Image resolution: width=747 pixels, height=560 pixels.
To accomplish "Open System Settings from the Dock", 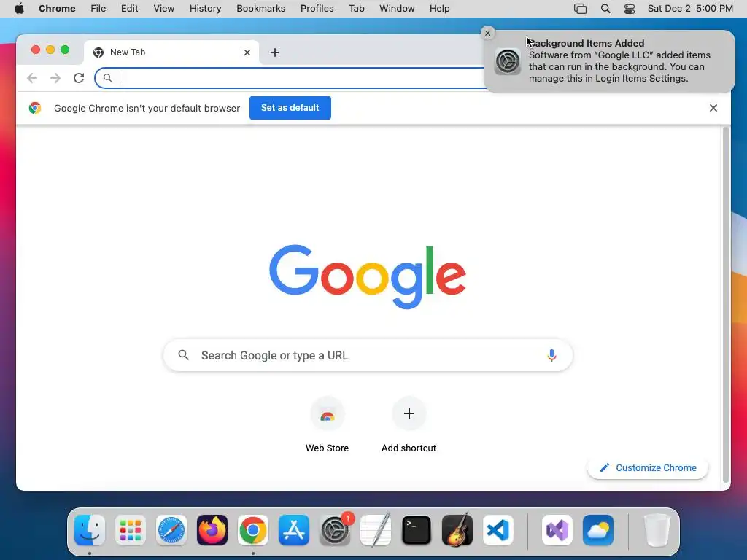I will tap(335, 530).
